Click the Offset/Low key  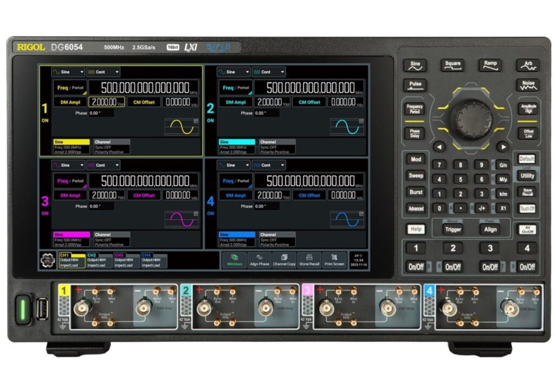pyautogui.click(x=528, y=134)
